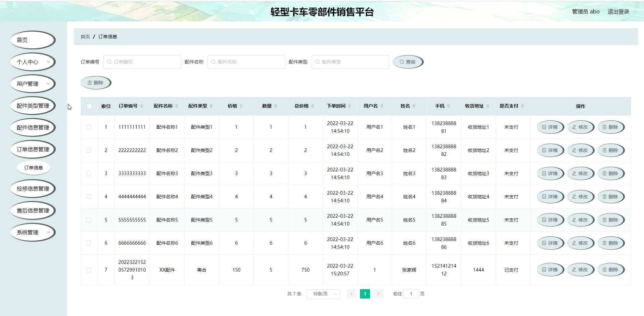
Task: Expand the 个人中心 sidebar menu
Action: click(33, 62)
